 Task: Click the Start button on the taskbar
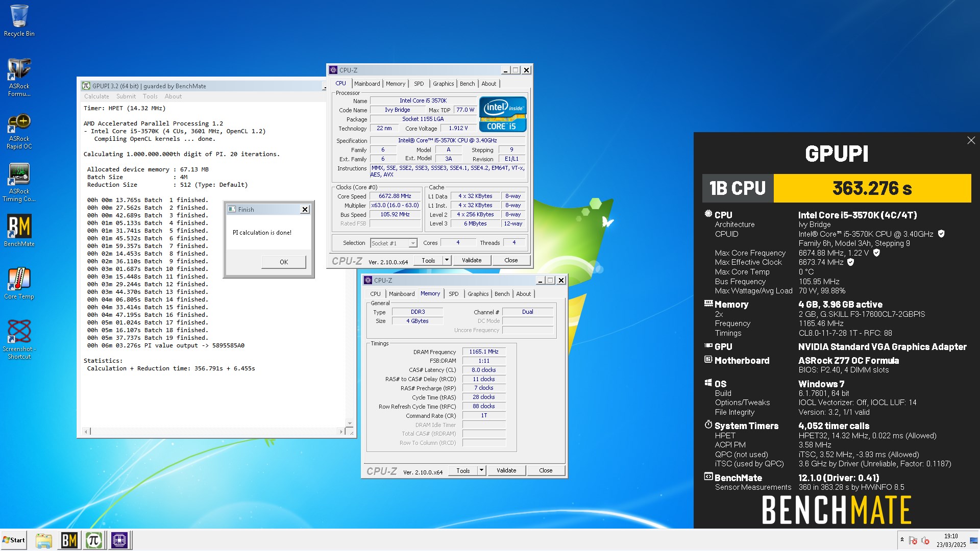pos(14,540)
